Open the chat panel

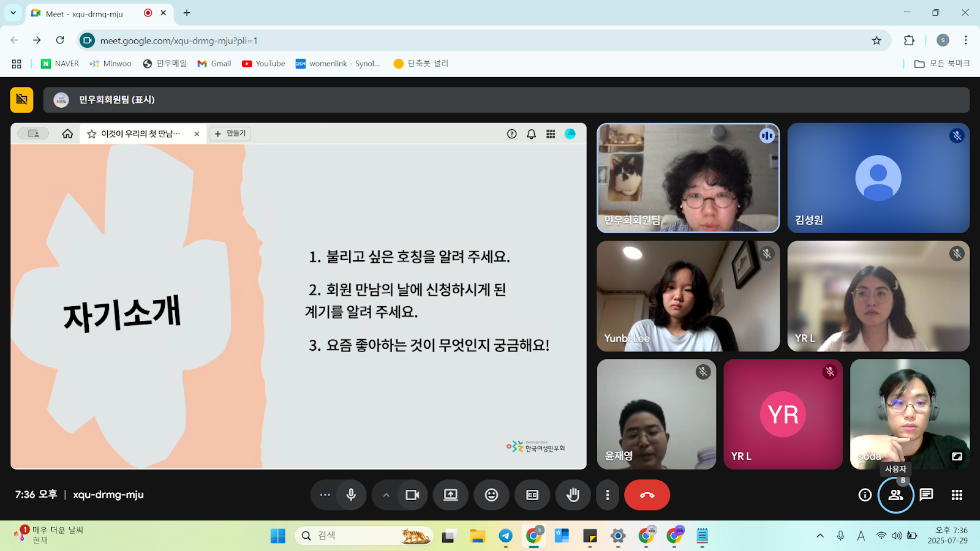pos(926,495)
